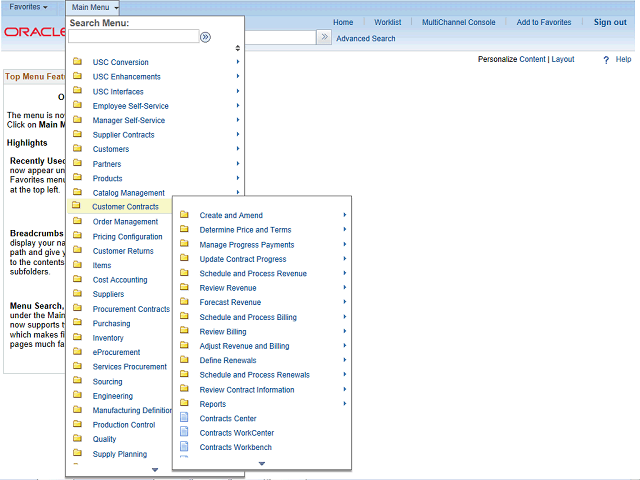Open Schedule and Process Billing item

248,317
